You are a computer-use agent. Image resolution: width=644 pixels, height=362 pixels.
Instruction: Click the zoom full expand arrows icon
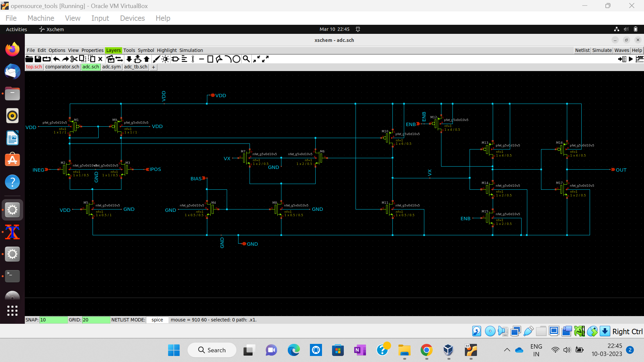click(265, 59)
